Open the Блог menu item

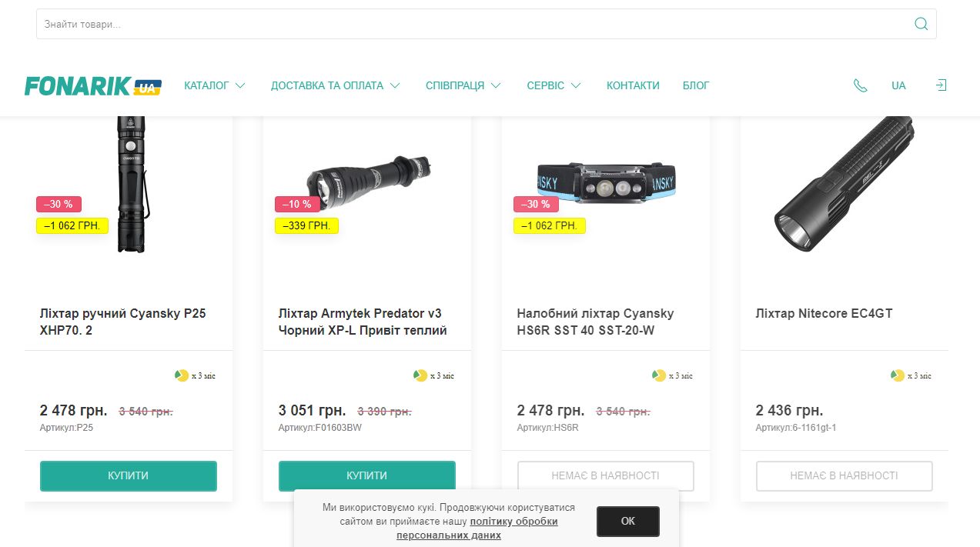(x=696, y=85)
